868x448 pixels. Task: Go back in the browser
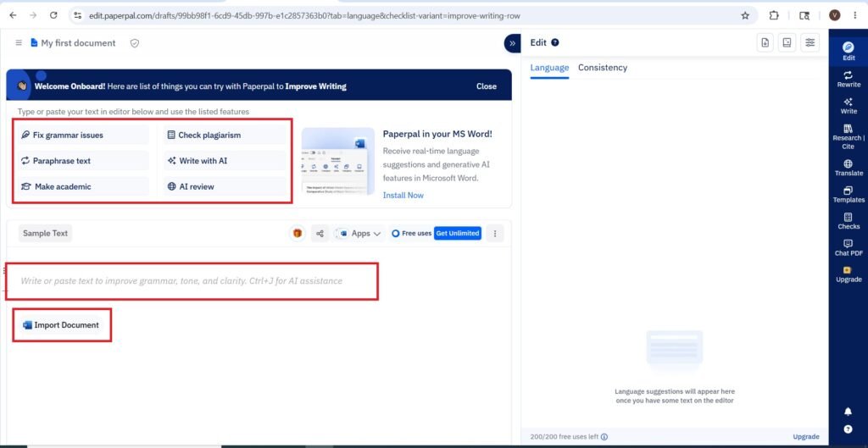point(14,15)
